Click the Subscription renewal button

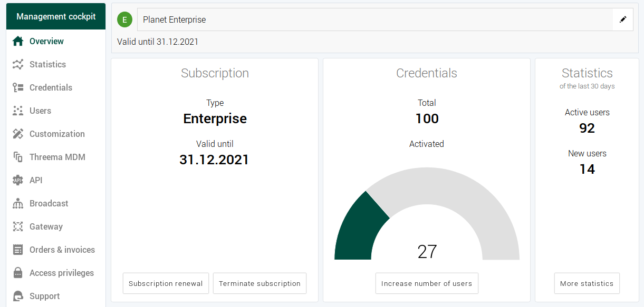[166, 283]
